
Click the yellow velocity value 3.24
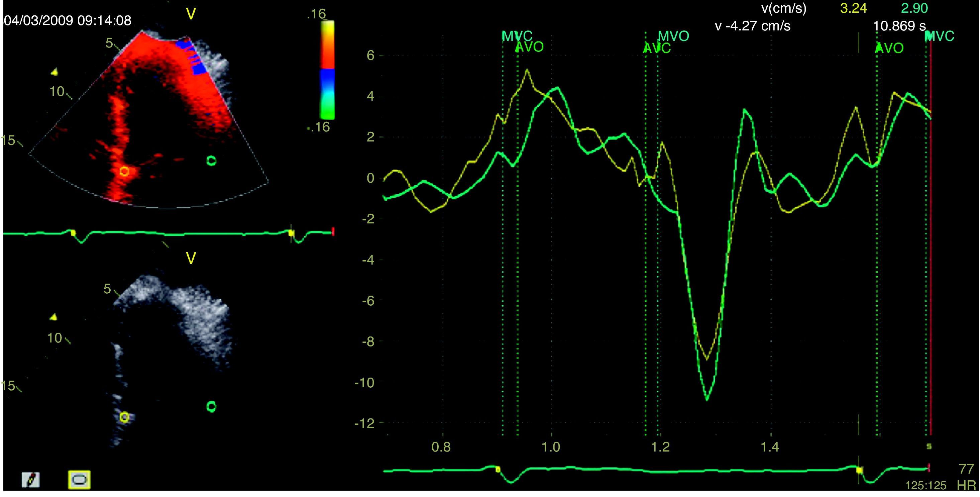853,8
